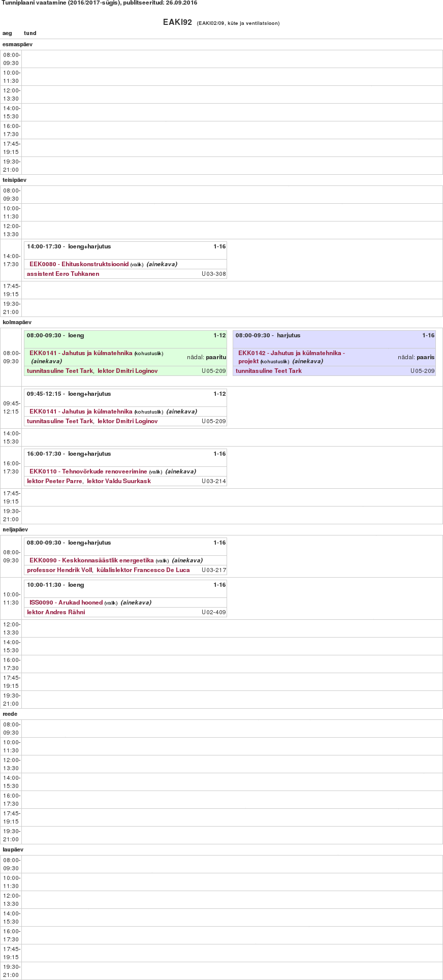
Task: View ainekava for Tehnovõrkude renoveerimine
Action: pos(180,471)
